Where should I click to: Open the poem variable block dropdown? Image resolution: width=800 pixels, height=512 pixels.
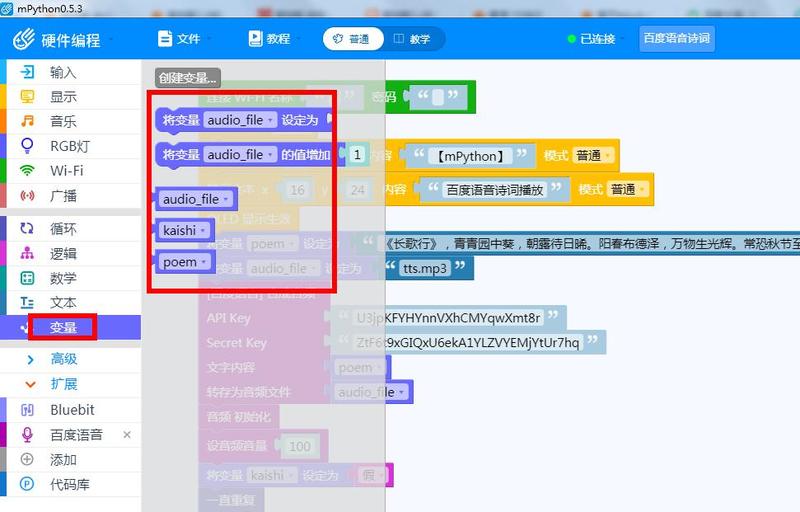(x=204, y=262)
